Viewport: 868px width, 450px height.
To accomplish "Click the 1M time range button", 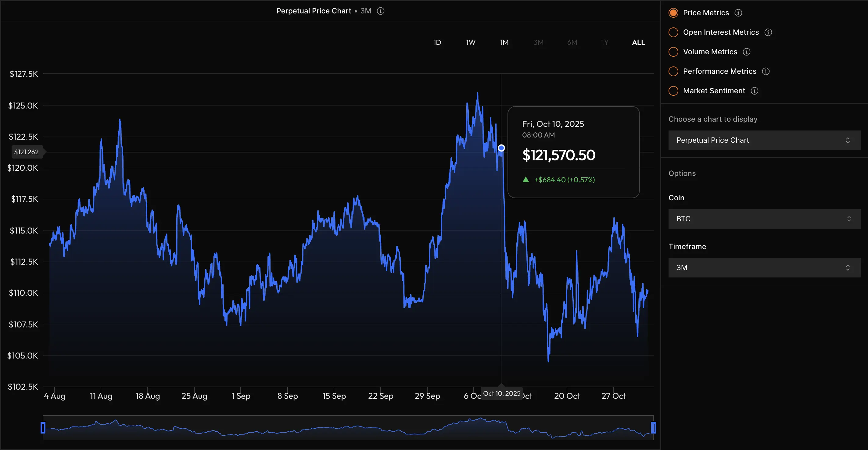I will pyautogui.click(x=504, y=42).
